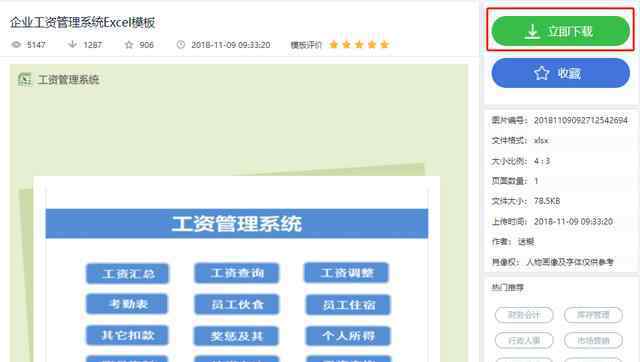Image resolution: width=640 pixels, height=362 pixels.
Task: Click the 工资管理系统 blue banner in preview
Action: [237, 224]
